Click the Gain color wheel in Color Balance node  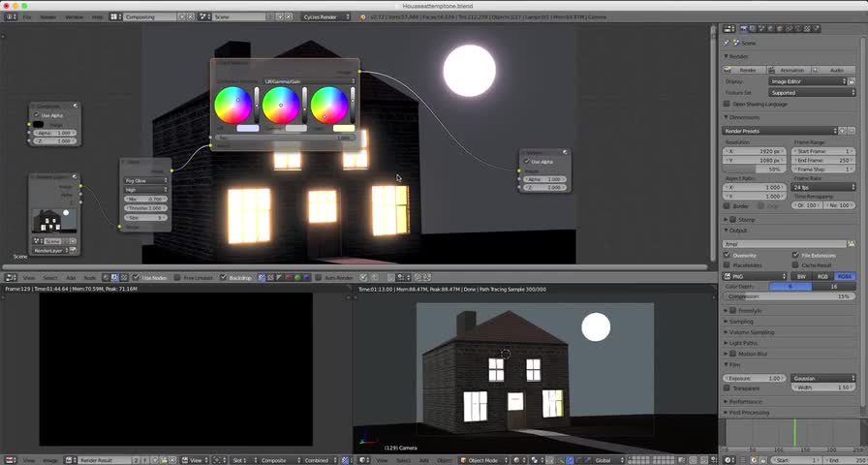(x=328, y=105)
